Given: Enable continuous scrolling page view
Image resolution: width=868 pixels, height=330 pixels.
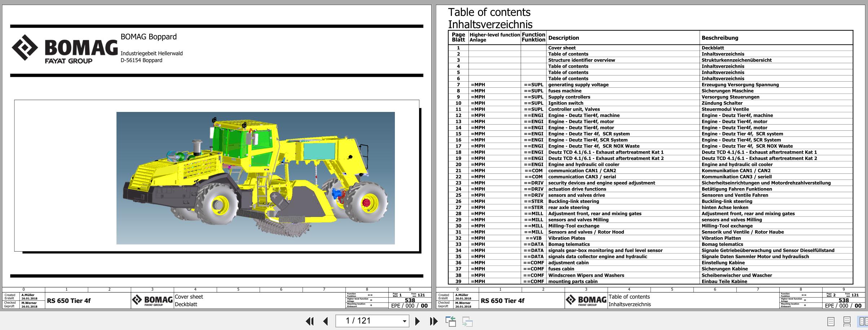Looking at the screenshot, I should (x=847, y=321).
